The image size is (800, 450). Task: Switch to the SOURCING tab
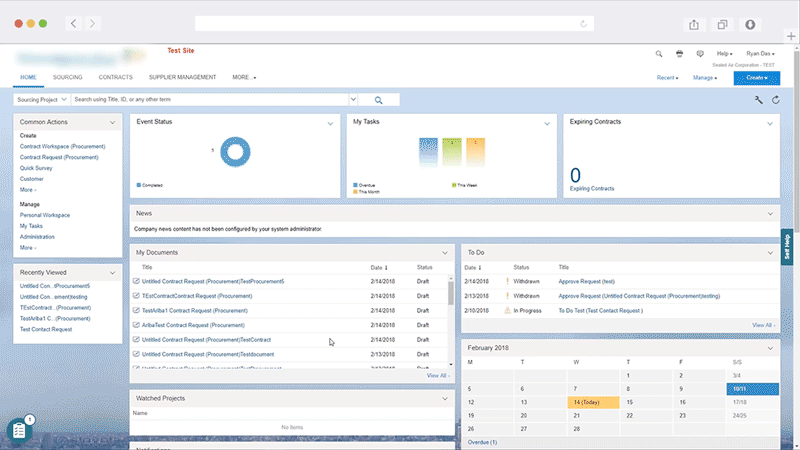[67, 78]
